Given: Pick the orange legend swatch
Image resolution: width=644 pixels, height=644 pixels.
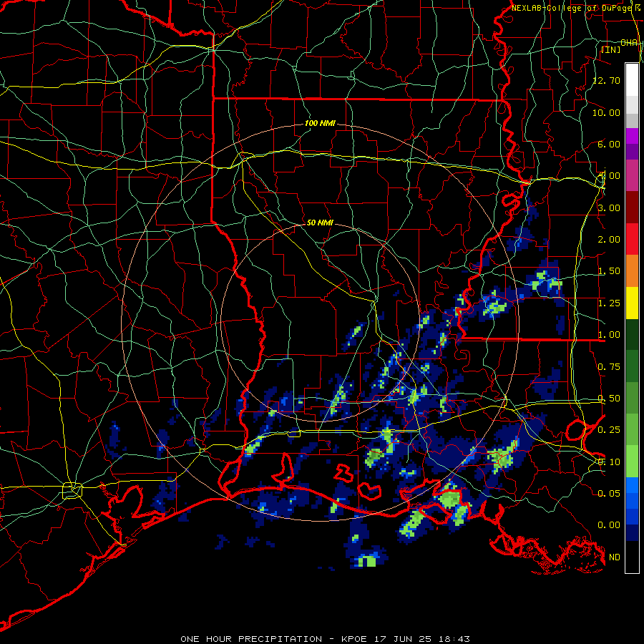Looking at the screenshot, I should (632, 271).
